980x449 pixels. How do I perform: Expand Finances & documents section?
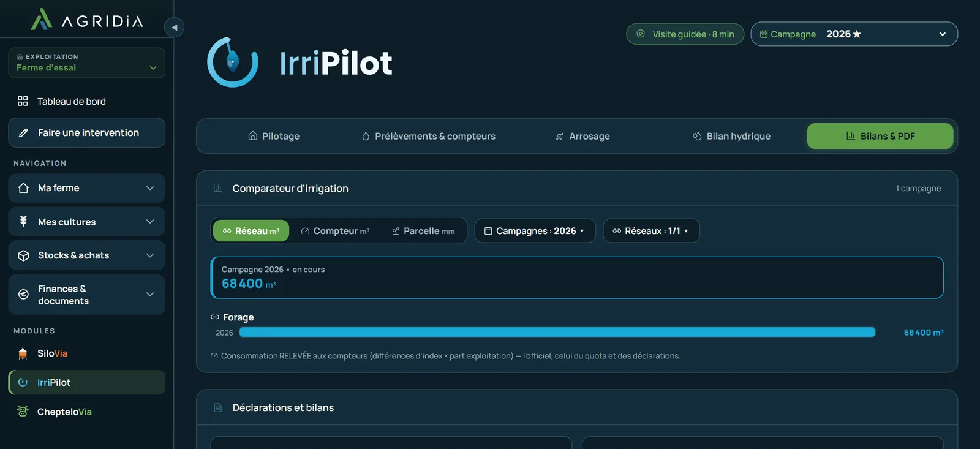tap(86, 295)
